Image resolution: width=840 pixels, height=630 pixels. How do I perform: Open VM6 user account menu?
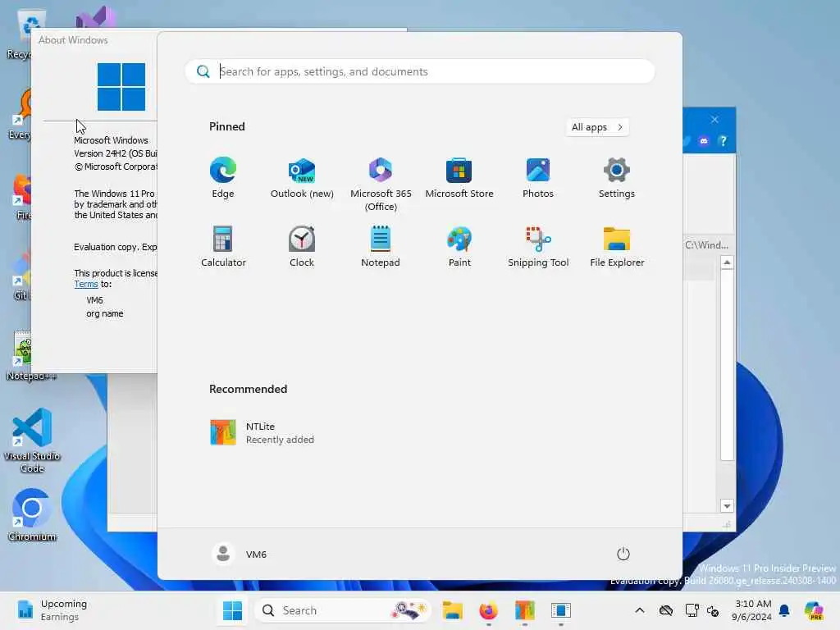point(240,554)
